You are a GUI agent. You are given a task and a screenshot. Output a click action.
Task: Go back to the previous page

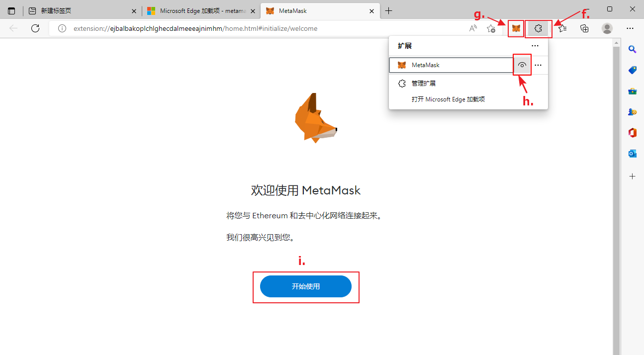[13, 28]
